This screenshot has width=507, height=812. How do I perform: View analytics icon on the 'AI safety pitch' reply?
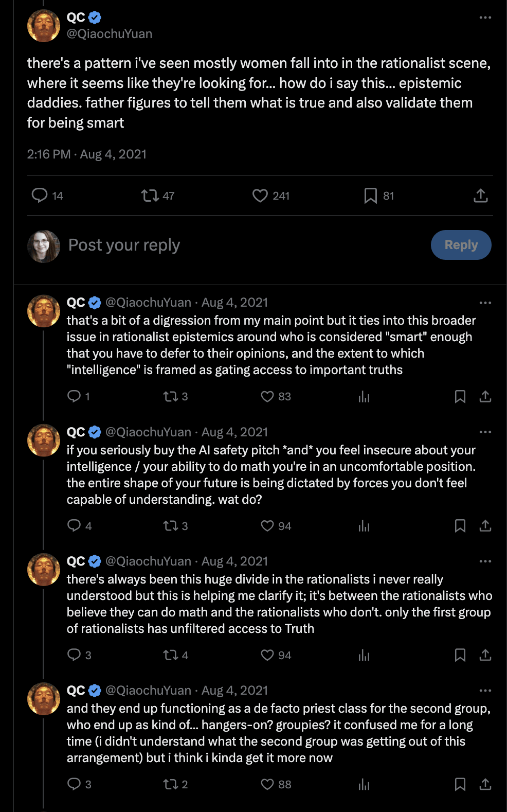[364, 526]
